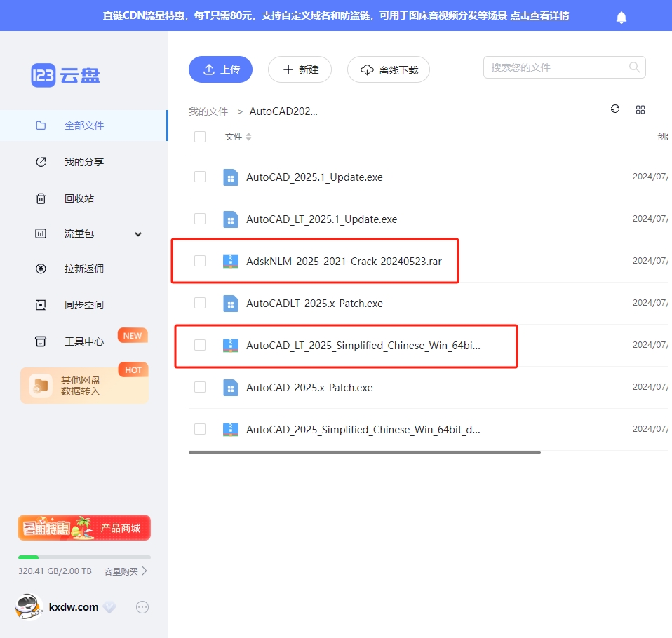Image resolution: width=672 pixels, height=638 pixels.
Task: Click AutoCAD_2025_Simplified_Chinese archive icon
Action: click(231, 429)
